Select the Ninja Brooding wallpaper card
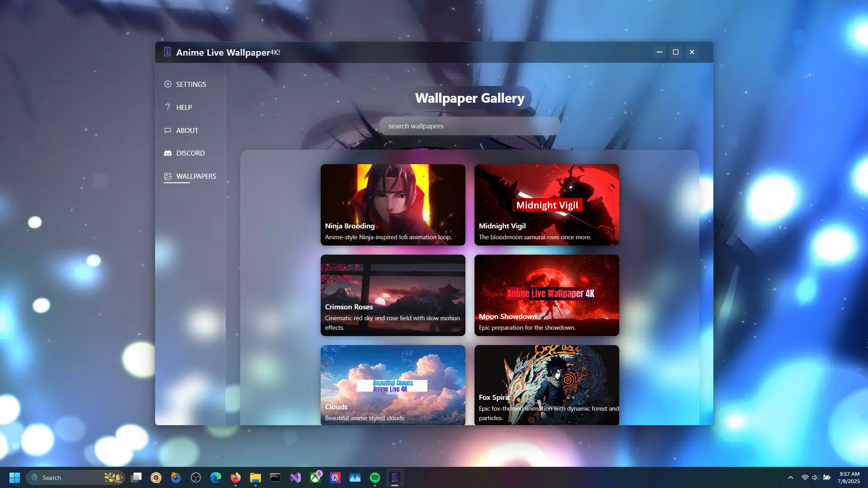Image resolution: width=868 pixels, height=488 pixels. 393,205
